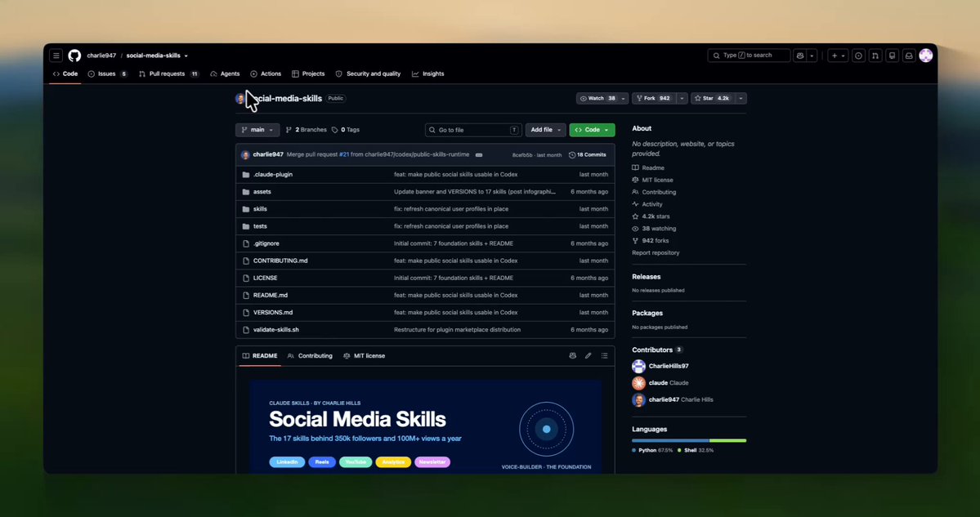View the 18 Commits history
This screenshot has height=517, width=980.
click(x=588, y=155)
